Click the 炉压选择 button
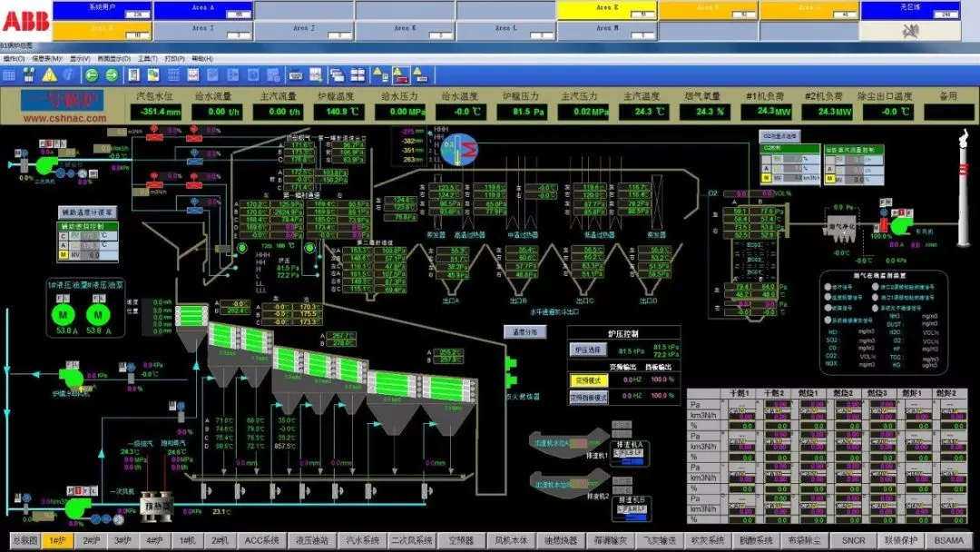The height and width of the screenshot is (552, 980). (587, 350)
